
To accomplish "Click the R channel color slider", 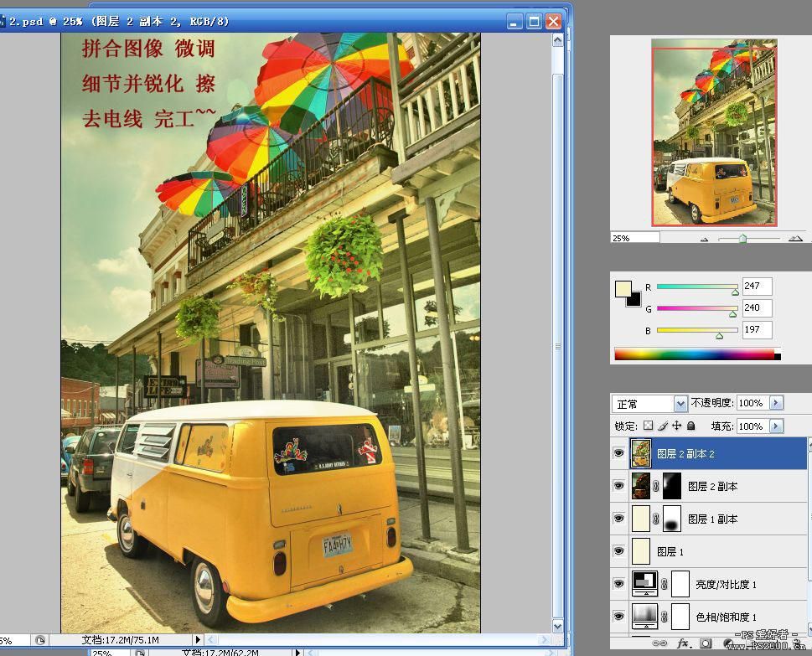I will 697,287.
